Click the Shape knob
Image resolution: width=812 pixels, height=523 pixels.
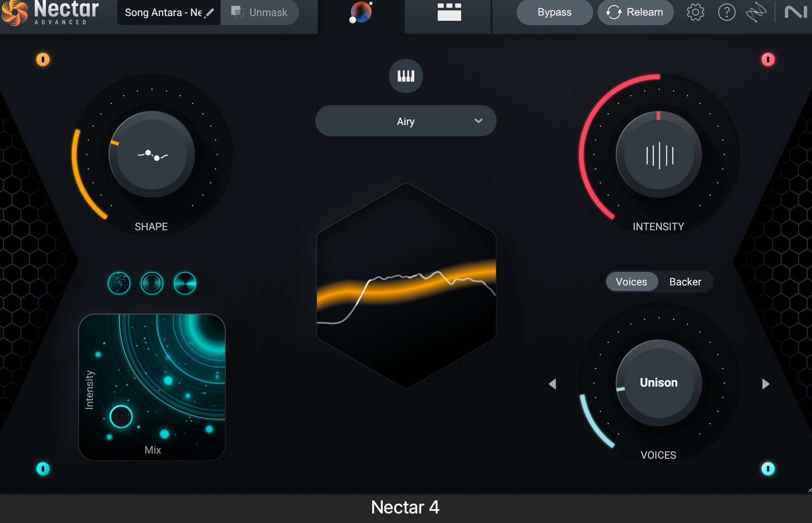pyautogui.click(x=152, y=154)
